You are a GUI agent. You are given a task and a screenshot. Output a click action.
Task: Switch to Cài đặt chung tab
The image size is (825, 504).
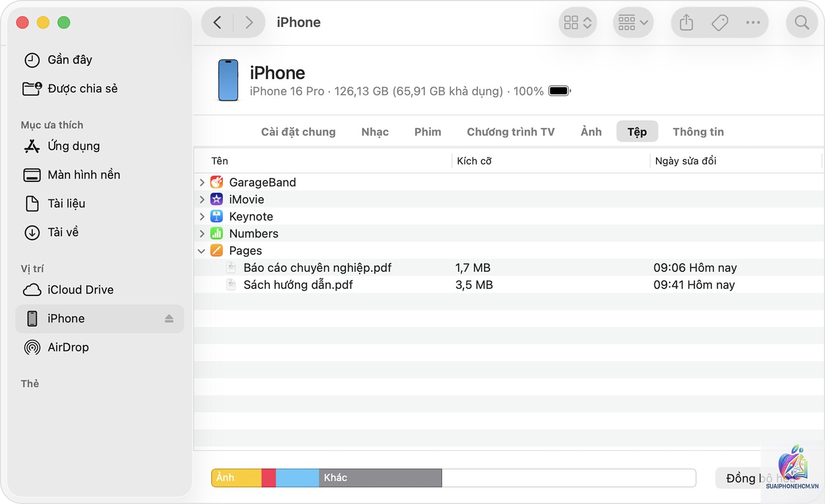298,132
